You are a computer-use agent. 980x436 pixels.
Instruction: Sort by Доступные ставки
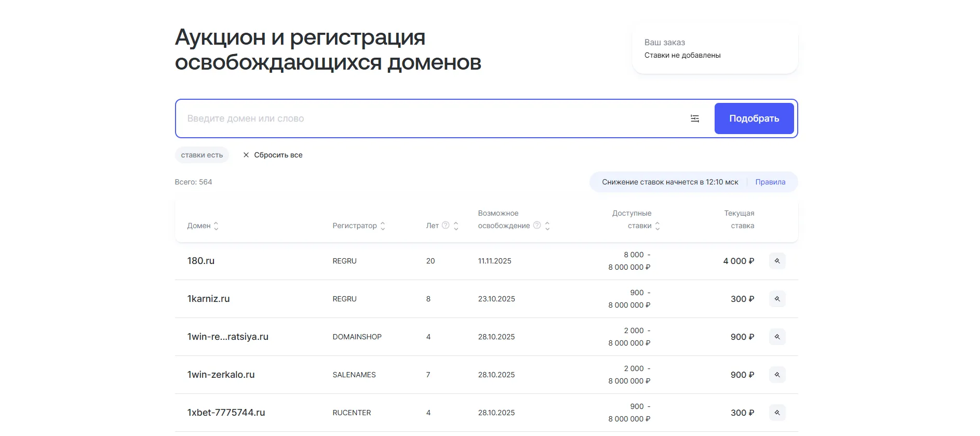click(657, 226)
